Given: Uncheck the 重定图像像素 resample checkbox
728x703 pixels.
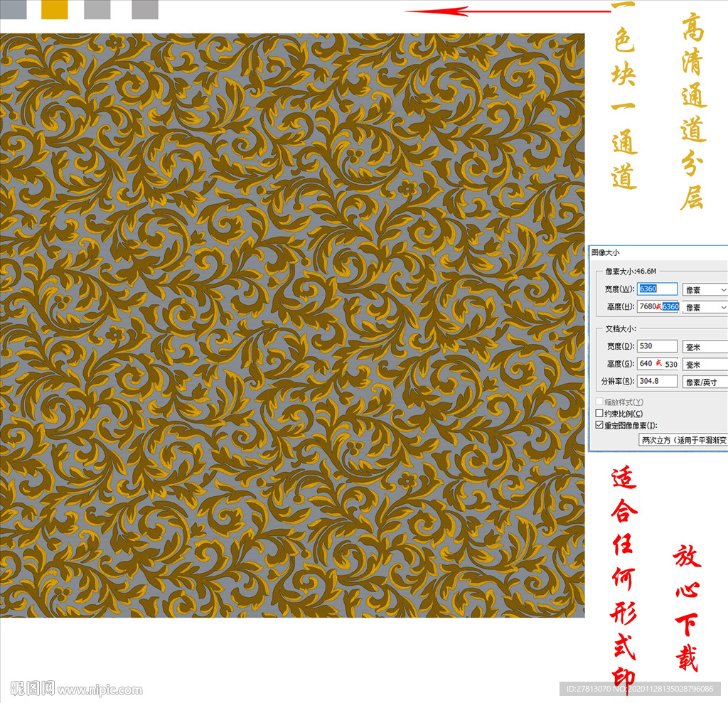Looking at the screenshot, I should [x=599, y=425].
